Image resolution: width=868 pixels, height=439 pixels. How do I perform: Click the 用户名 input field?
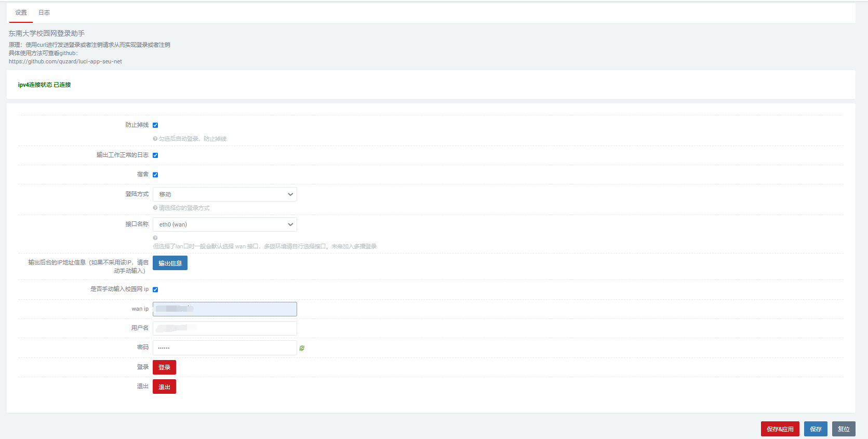click(225, 328)
